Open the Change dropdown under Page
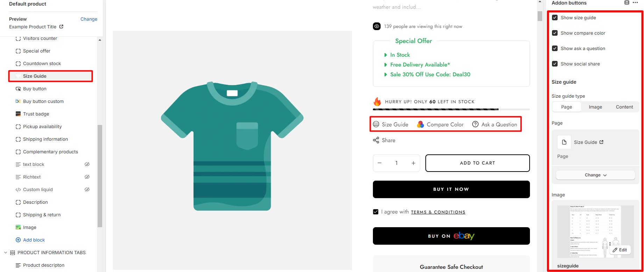Viewport: 644px width, 272px height. click(x=595, y=175)
